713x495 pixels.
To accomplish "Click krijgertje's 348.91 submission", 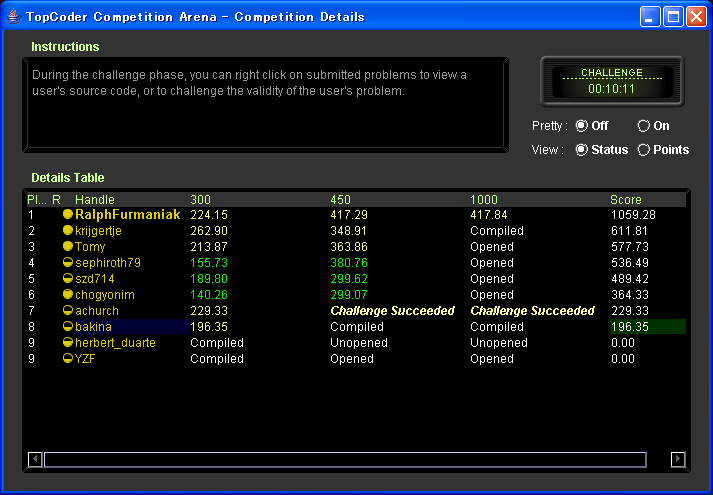I will 349,230.
